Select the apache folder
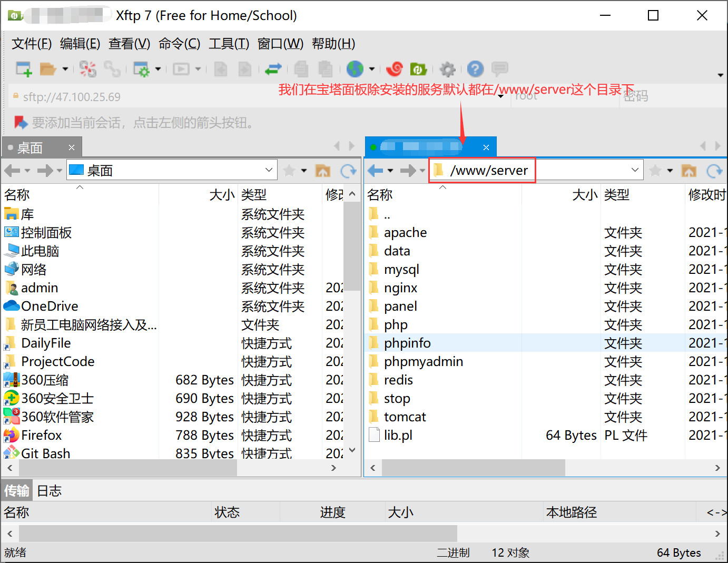 405,232
